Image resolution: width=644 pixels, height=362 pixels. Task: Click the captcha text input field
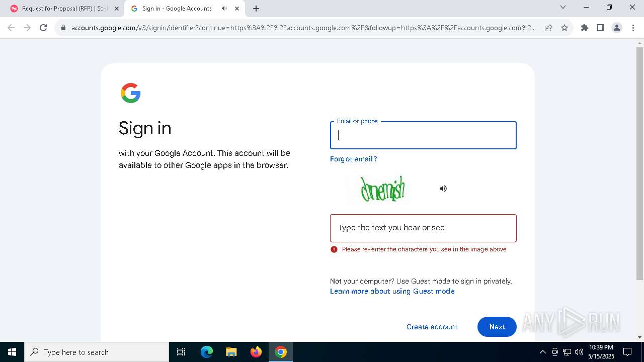[423, 228]
